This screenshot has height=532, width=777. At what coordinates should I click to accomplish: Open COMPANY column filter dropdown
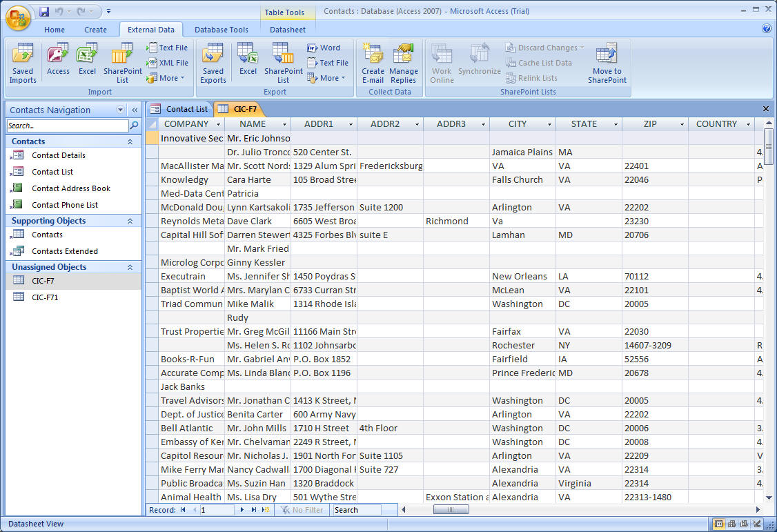click(x=218, y=124)
